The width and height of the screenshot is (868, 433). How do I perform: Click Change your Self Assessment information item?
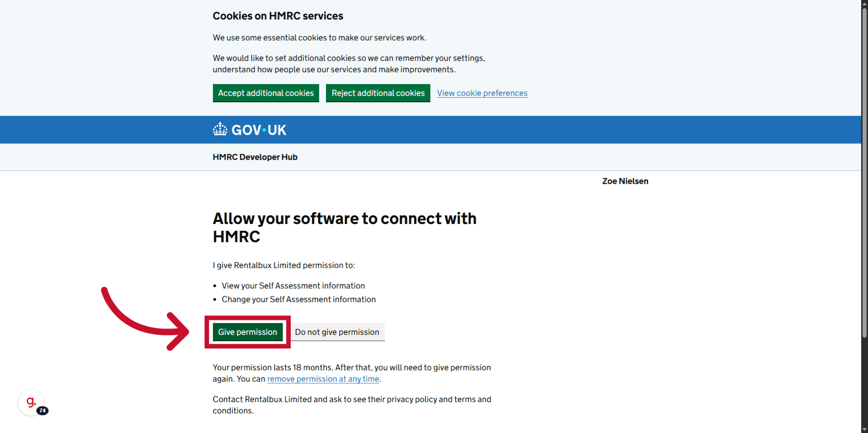pyautogui.click(x=299, y=300)
